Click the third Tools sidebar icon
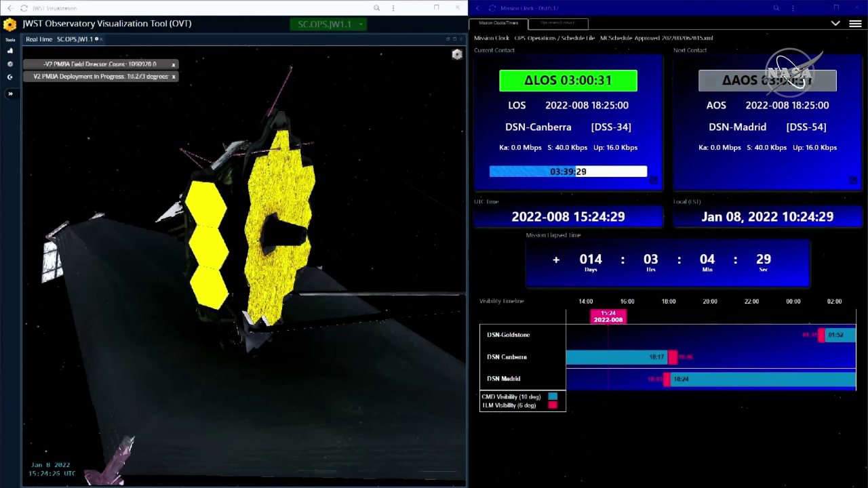Image resolution: width=868 pixels, height=488 pixels. (x=10, y=77)
